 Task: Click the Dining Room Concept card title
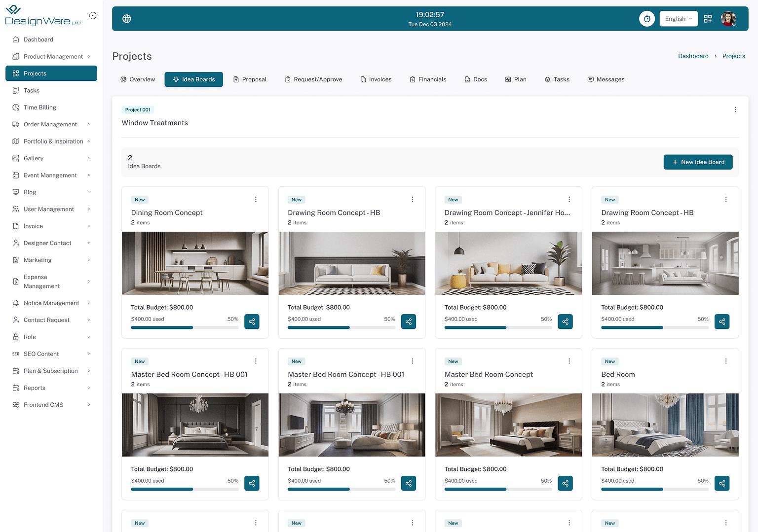167,213
